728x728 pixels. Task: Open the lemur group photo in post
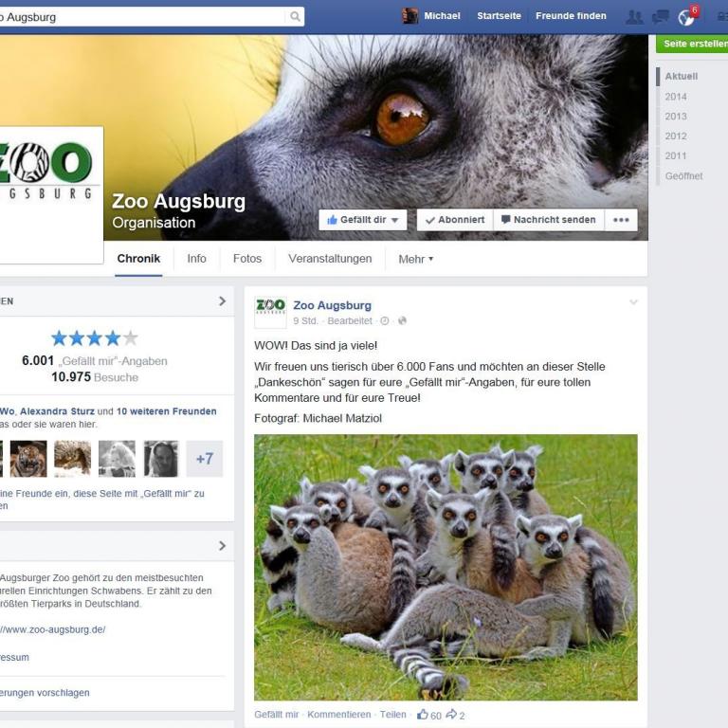pyautogui.click(x=446, y=567)
